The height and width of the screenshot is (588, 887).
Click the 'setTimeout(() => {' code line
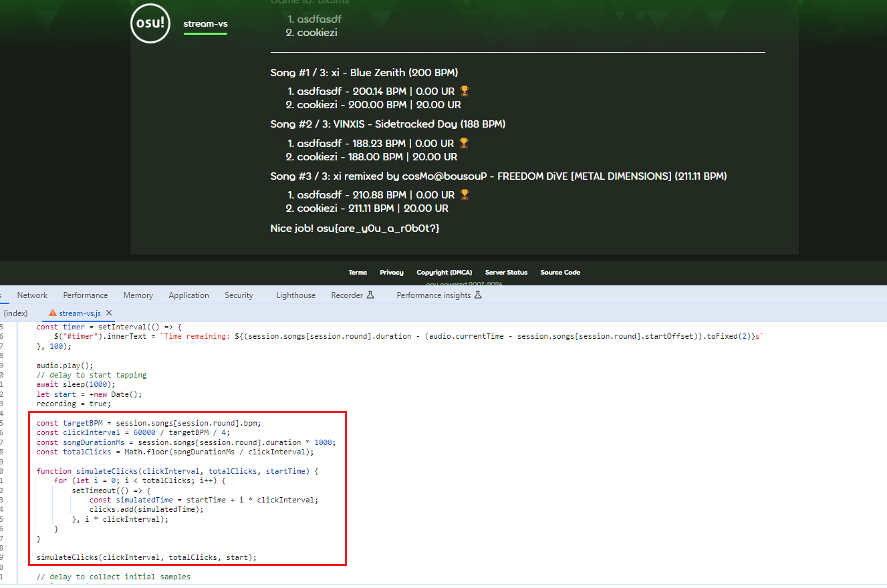click(x=112, y=490)
